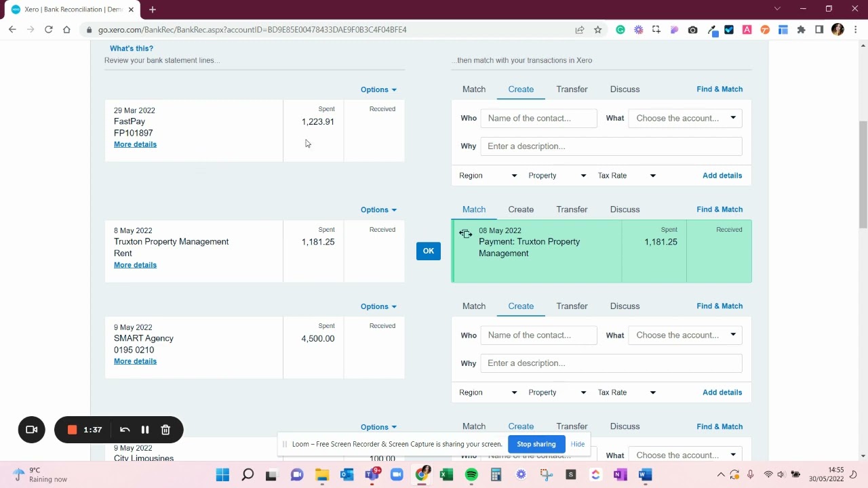The height and width of the screenshot is (488, 868).
Task: Open the Grammarly extension
Action: tap(620, 30)
